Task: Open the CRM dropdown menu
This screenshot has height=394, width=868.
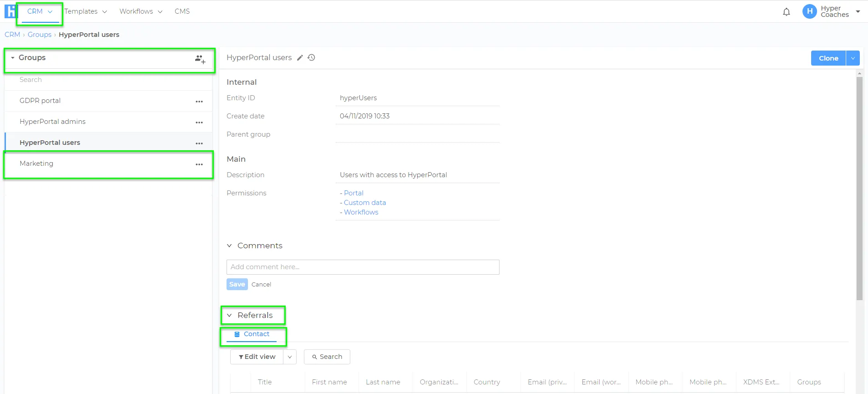Action: (x=40, y=11)
